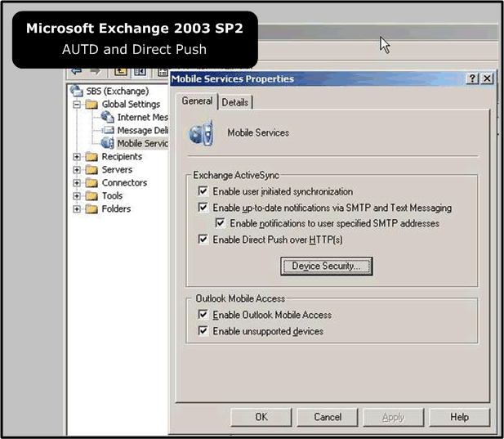Click the Recipients folder icon
This screenshot has height=439, width=504.
coord(92,157)
